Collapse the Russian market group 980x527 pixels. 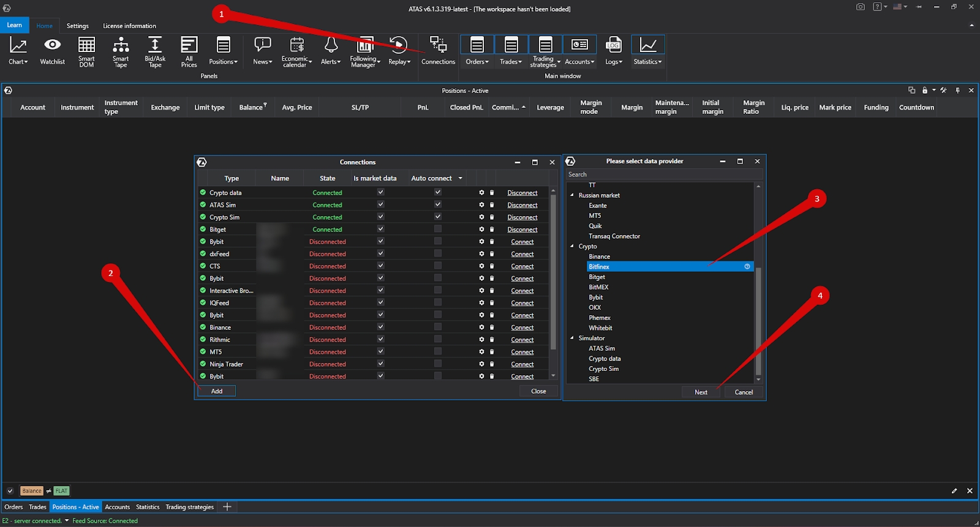[x=572, y=195]
